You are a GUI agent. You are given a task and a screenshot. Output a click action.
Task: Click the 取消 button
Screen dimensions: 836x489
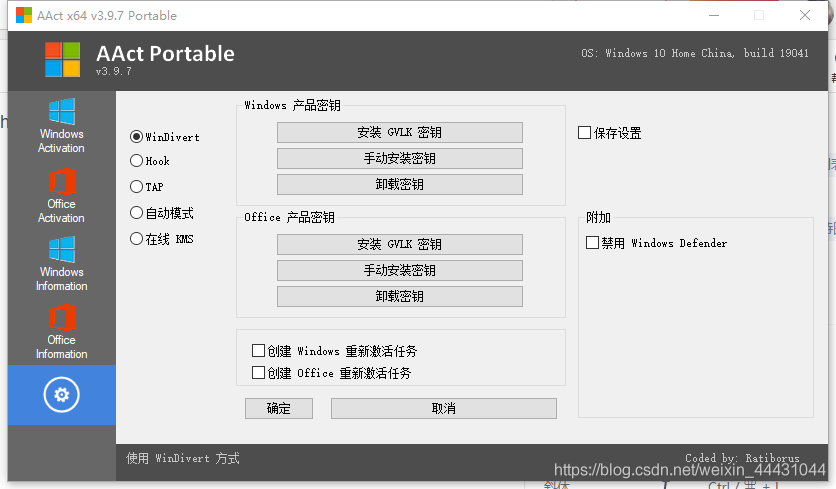[444, 408]
